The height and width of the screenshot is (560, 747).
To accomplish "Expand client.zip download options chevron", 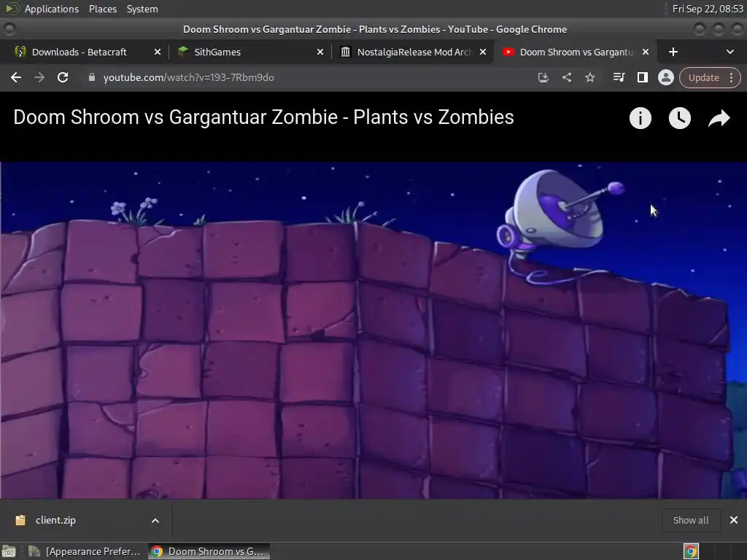I will click(x=155, y=521).
